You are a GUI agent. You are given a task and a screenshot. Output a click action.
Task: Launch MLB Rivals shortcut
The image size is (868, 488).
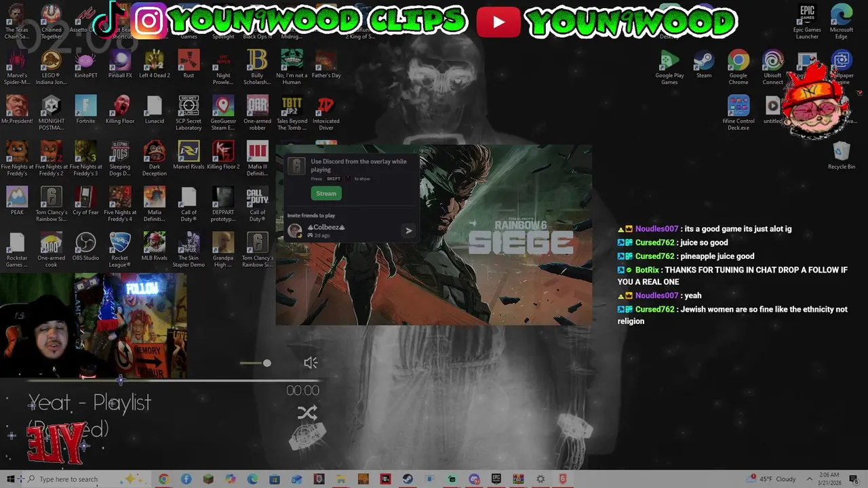(x=154, y=247)
